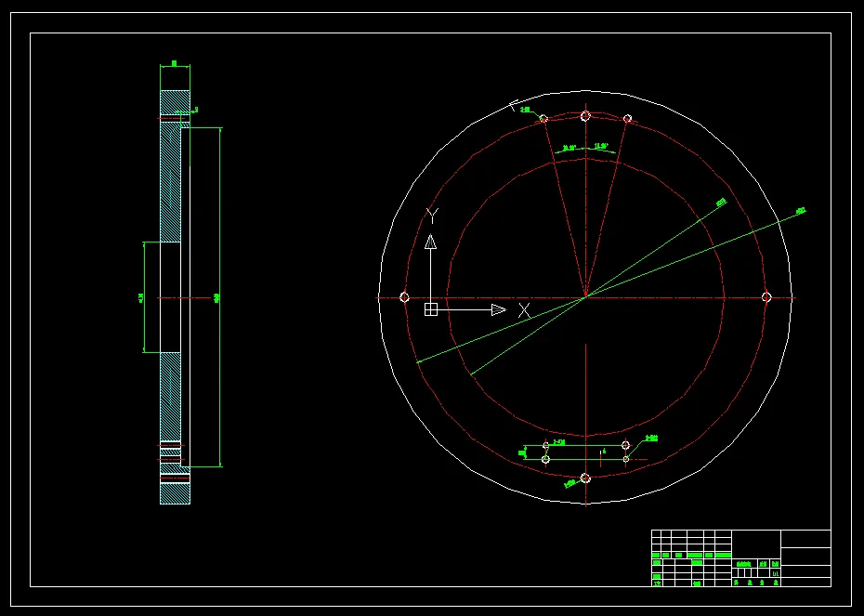The height and width of the screenshot is (616, 864).
Task: Click the flange center point where centerlines cross
Action: 585,297
